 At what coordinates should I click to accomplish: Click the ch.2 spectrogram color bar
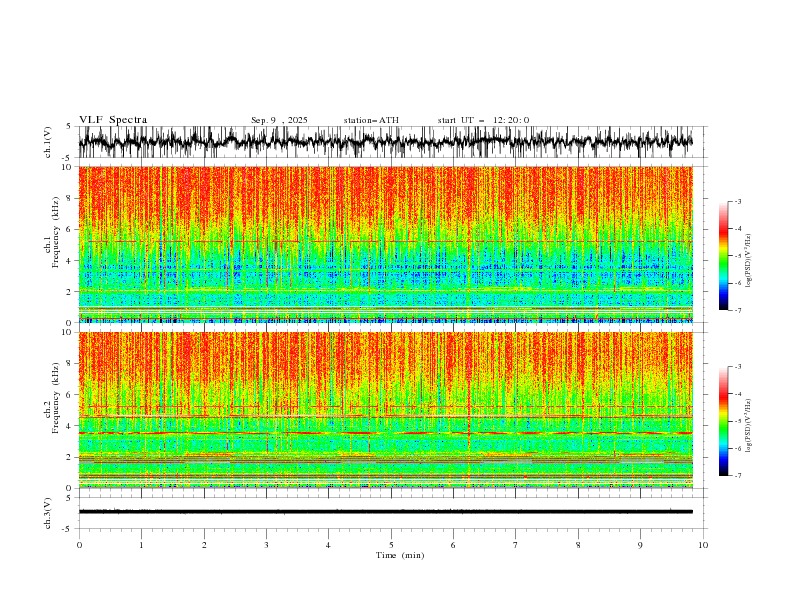[x=724, y=421]
